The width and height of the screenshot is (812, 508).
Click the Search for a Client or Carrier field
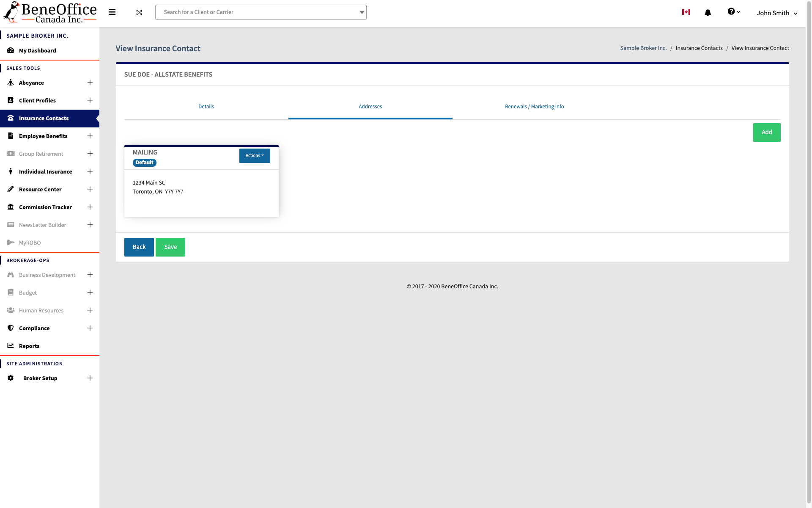point(258,12)
